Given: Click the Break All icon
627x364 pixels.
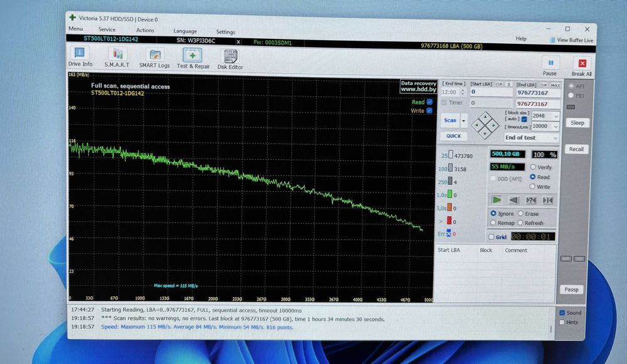Looking at the screenshot, I should point(581,67).
